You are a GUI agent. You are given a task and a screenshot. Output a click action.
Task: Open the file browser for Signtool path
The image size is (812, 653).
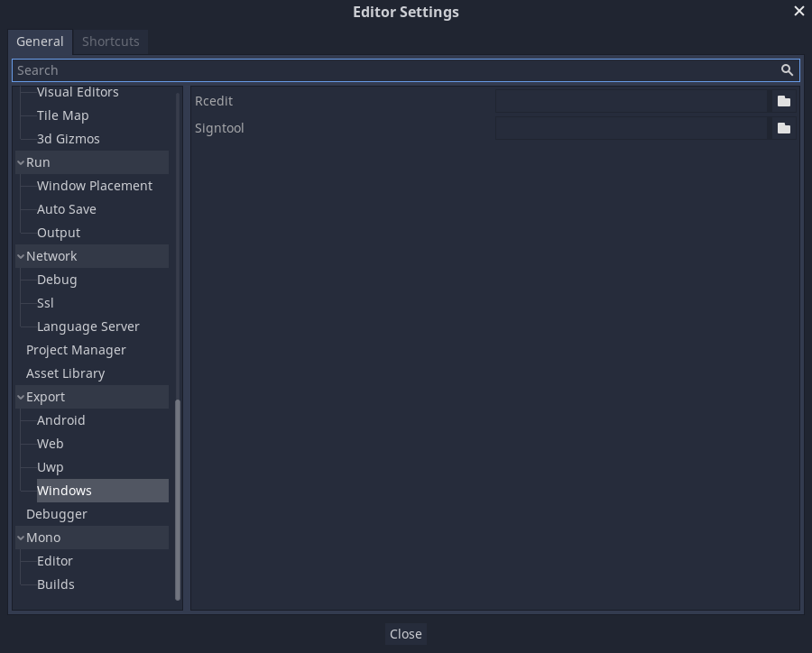point(782,128)
